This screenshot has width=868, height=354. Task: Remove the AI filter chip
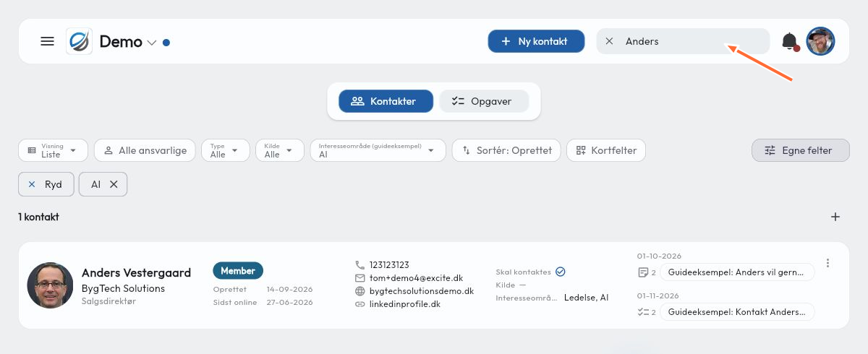(x=114, y=184)
